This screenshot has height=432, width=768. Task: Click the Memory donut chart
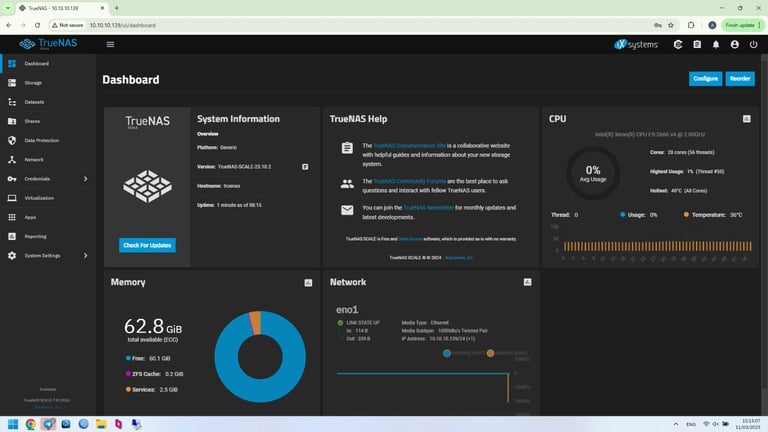pyautogui.click(x=260, y=357)
